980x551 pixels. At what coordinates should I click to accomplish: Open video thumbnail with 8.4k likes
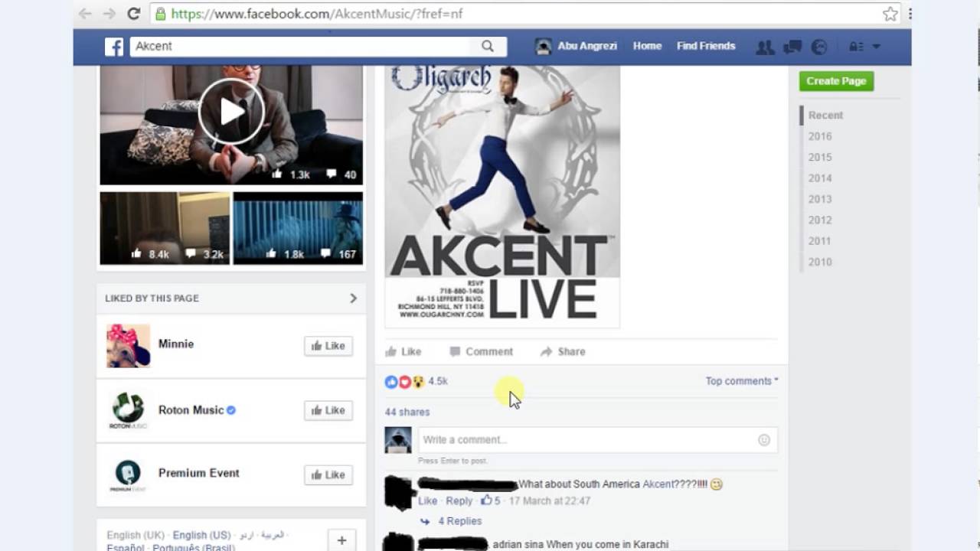[165, 228]
